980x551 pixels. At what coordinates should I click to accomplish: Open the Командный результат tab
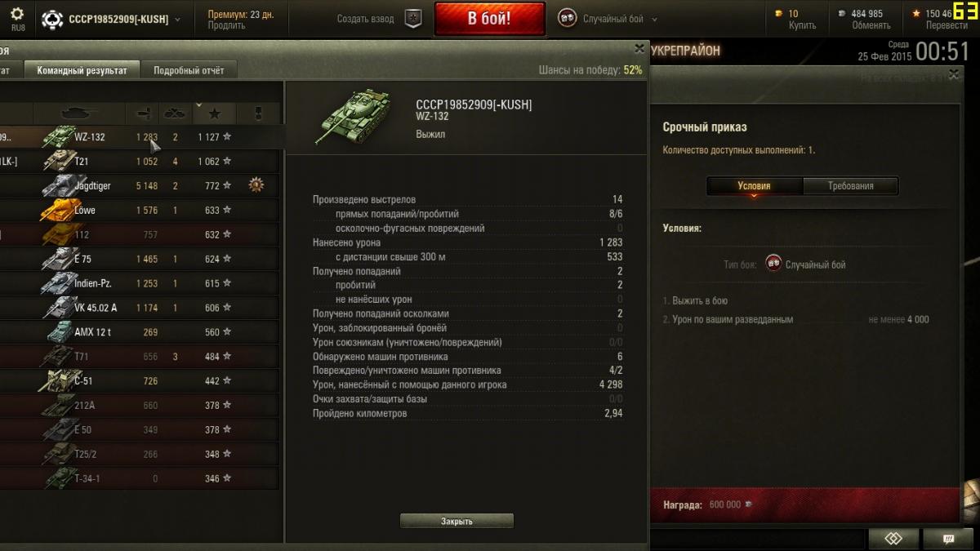click(x=82, y=70)
